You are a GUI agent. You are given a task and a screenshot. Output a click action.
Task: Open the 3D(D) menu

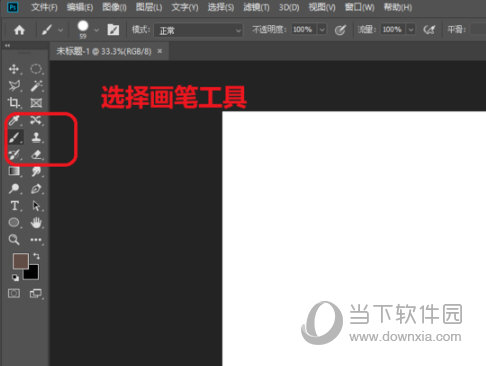tap(289, 7)
